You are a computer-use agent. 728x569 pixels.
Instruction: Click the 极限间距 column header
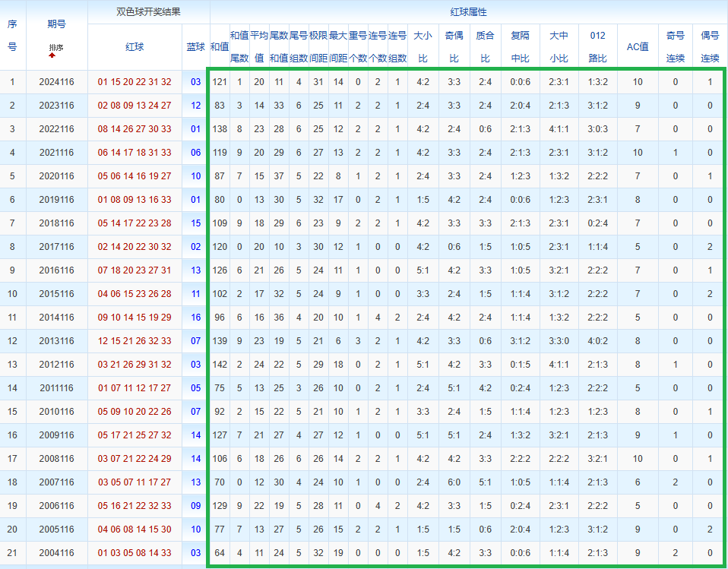click(318, 47)
